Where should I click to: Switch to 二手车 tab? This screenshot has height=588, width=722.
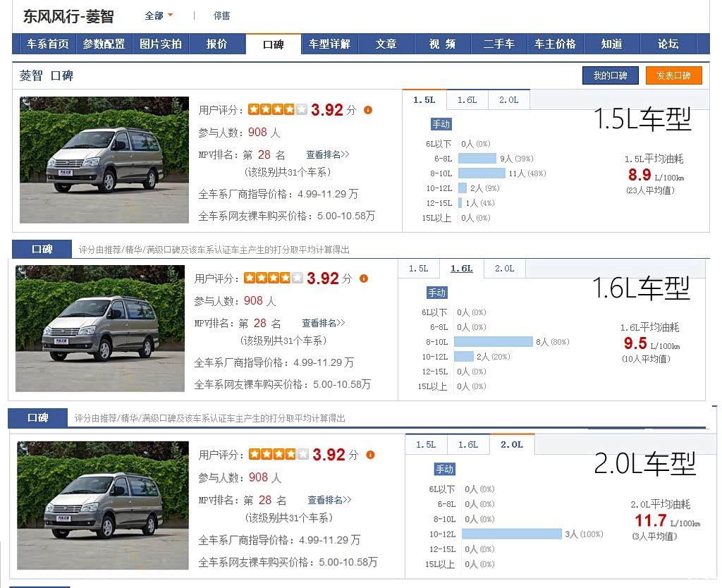498,44
